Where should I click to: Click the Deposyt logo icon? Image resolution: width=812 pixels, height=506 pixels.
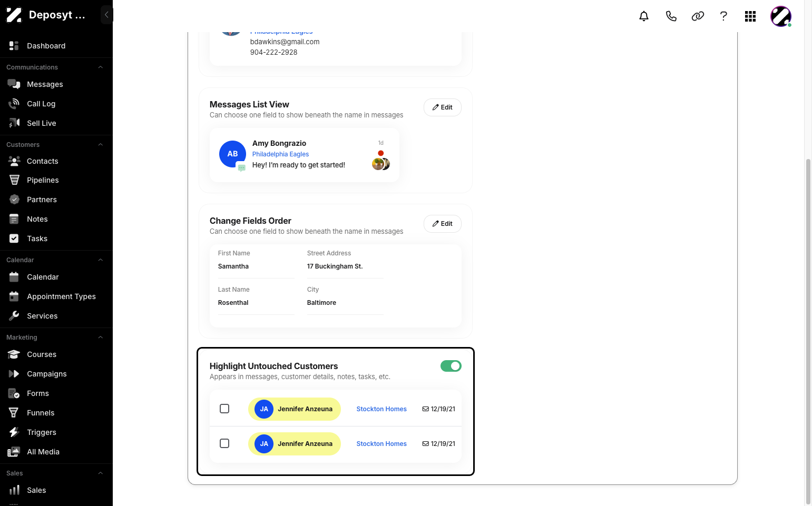14,15
